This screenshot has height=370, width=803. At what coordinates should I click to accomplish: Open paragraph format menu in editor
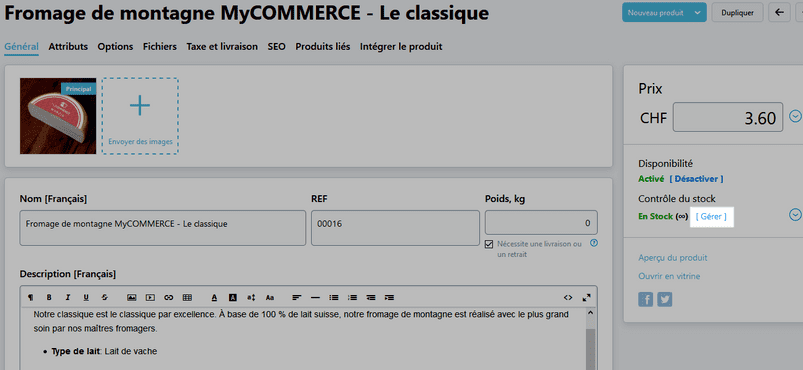(31, 297)
